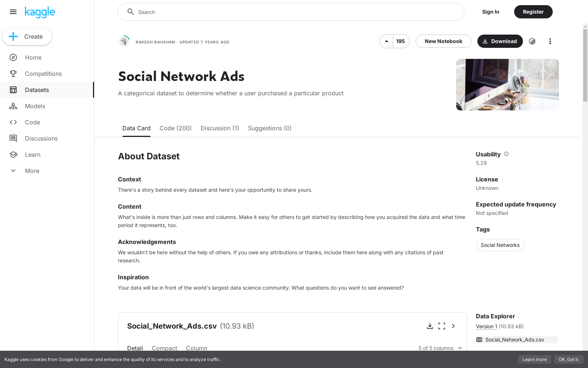Click the Kaggle logo
This screenshot has height=368, width=588.
click(40, 12)
